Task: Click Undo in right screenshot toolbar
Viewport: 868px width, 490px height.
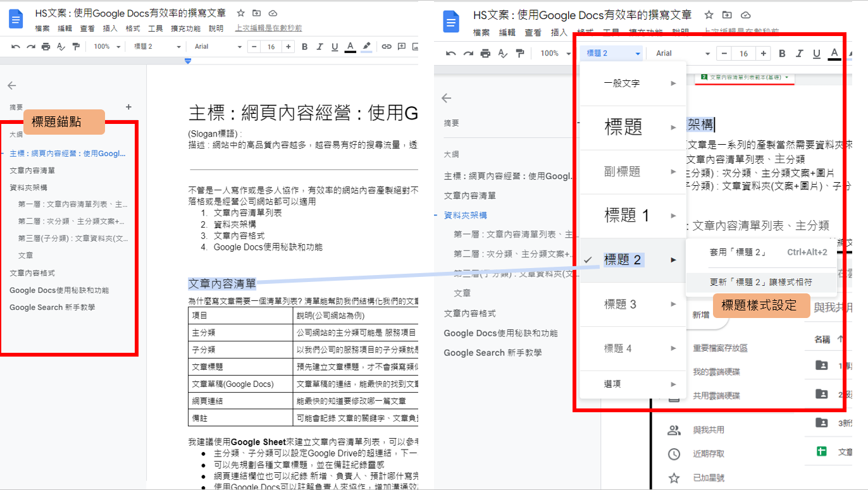Action: click(451, 54)
